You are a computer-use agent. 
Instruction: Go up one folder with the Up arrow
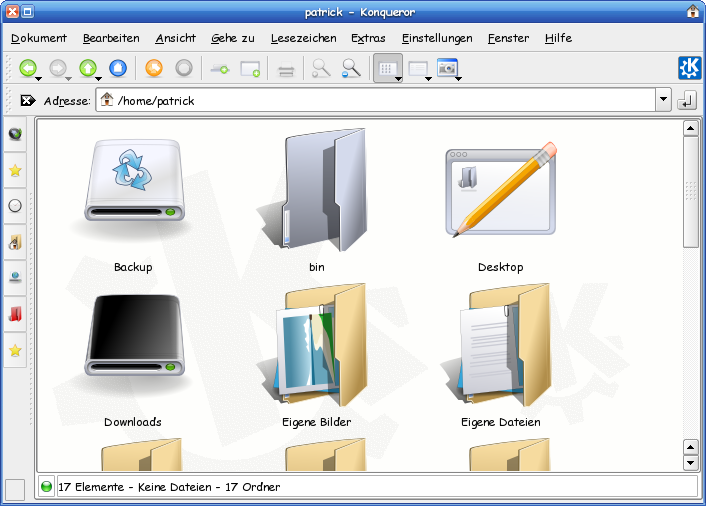[x=88, y=68]
